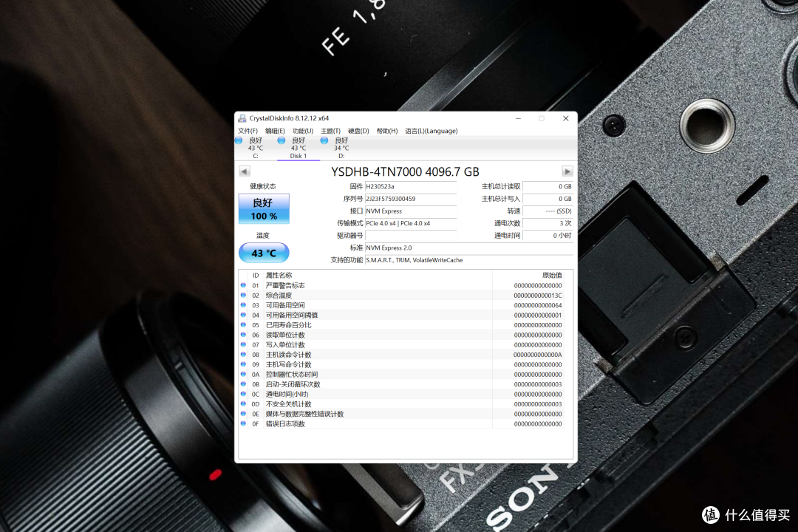Select attribute text 不安全关机计数
The image size is (798, 532).
click(289, 404)
